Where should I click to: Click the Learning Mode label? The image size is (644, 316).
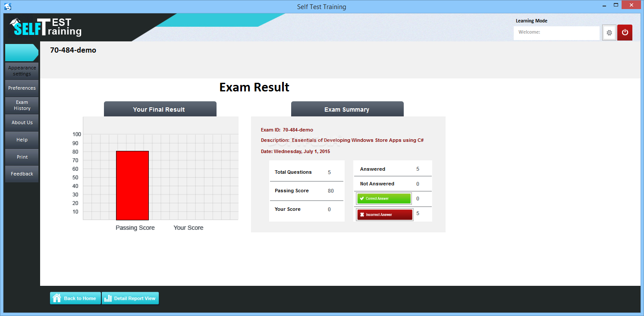(x=531, y=21)
